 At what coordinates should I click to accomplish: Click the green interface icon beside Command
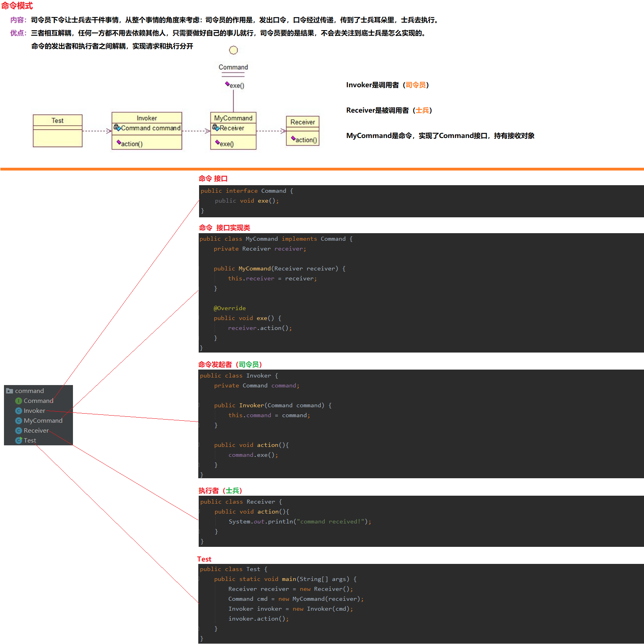coord(18,401)
